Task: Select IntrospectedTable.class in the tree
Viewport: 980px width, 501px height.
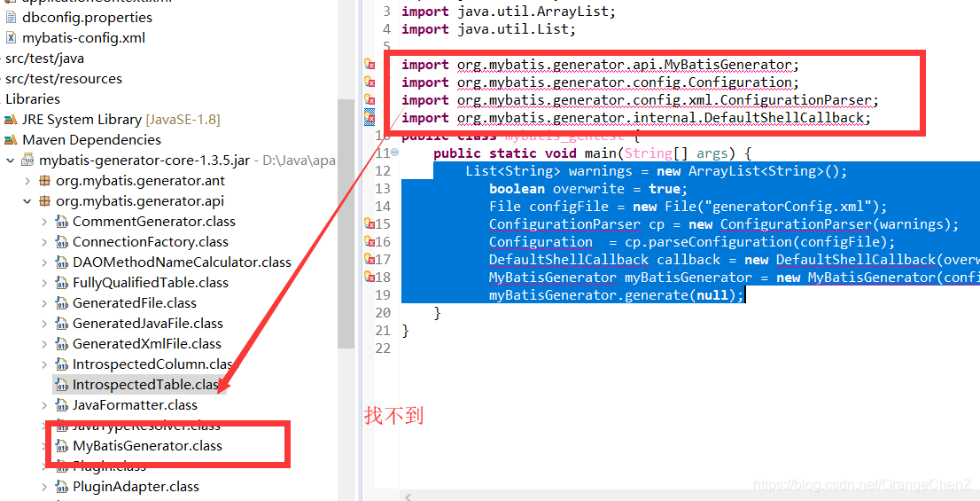Action: tap(145, 385)
